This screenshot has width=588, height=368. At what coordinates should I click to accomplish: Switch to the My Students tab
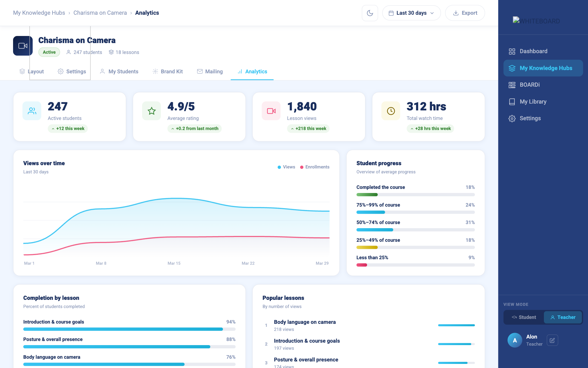(119, 71)
